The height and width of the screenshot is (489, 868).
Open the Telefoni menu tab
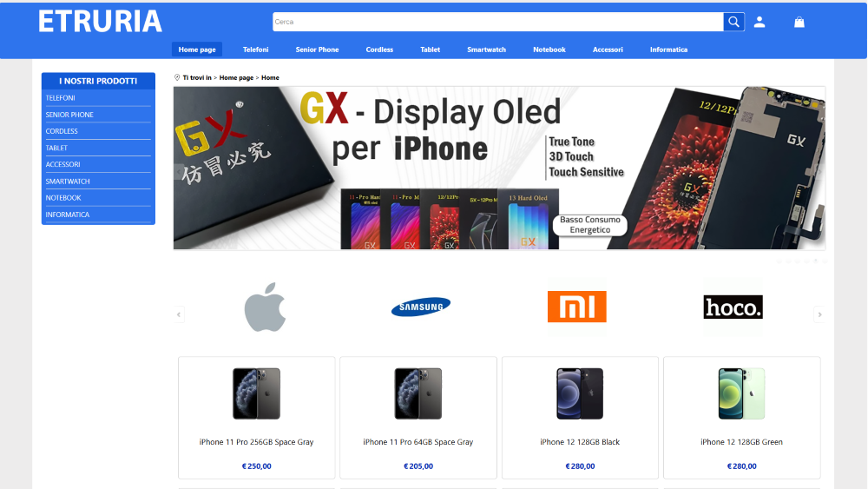pos(256,50)
